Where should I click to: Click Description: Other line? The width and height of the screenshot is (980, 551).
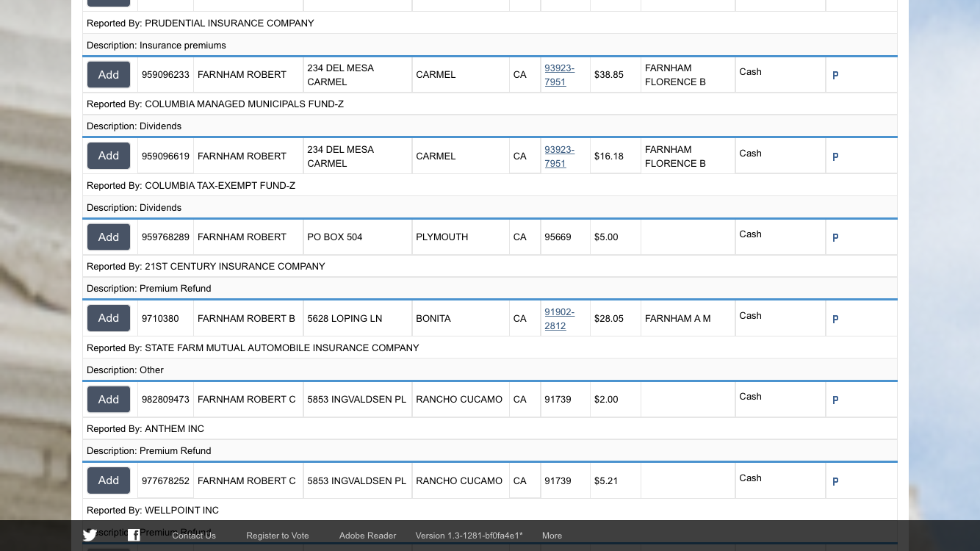coord(490,370)
